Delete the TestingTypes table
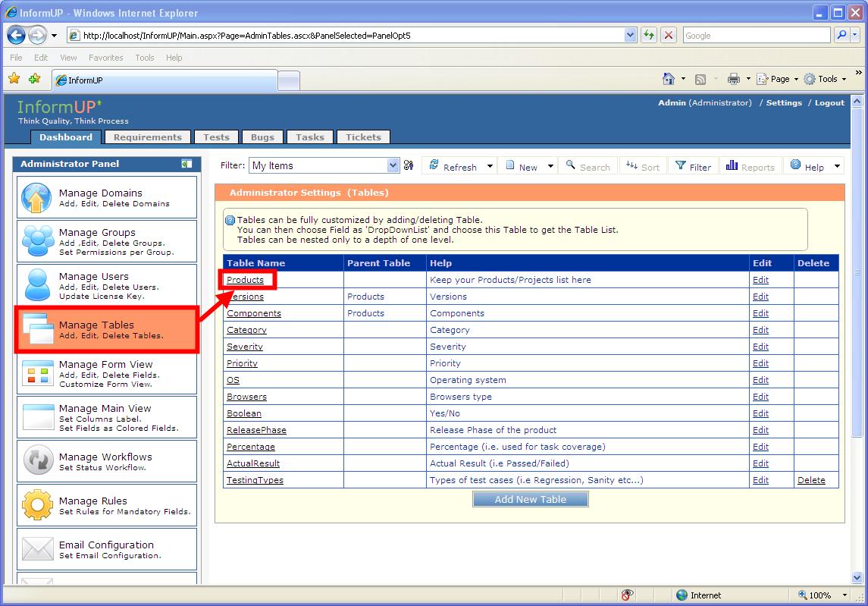The height and width of the screenshot is (606, 868). point(810,480)
